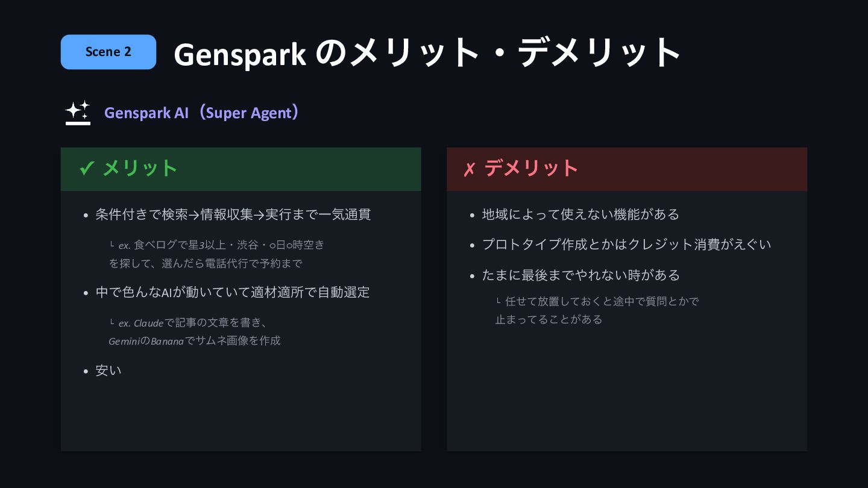This screenshot has height=488, width=868.
Task: Click the Genspark AI (Super Agent) heading
Action: 202,113
